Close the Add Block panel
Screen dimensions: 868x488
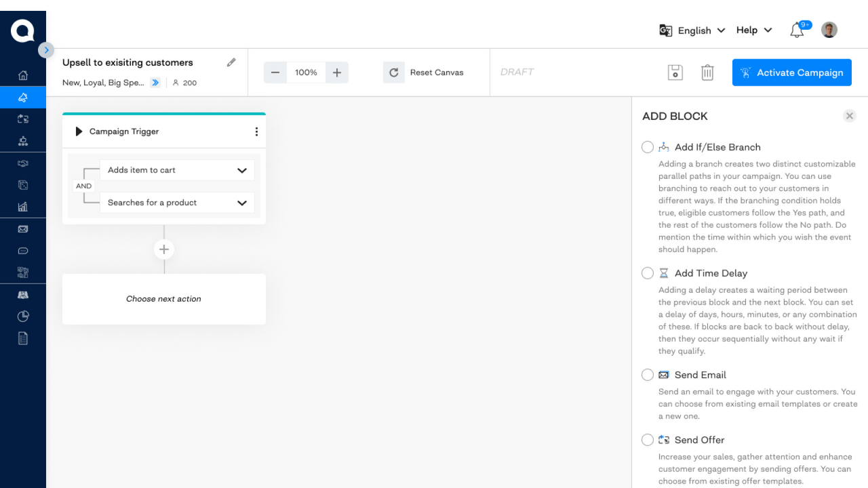[x=849, y=116]
